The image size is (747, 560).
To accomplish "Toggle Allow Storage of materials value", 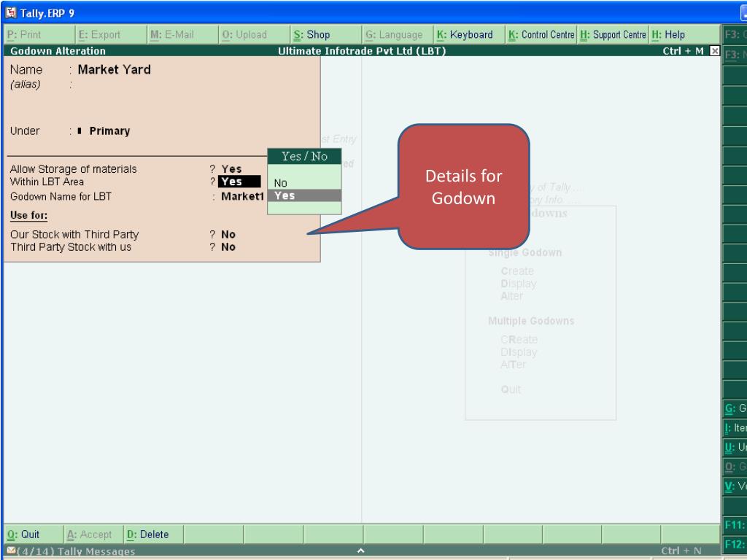I will tap(231, 169).
